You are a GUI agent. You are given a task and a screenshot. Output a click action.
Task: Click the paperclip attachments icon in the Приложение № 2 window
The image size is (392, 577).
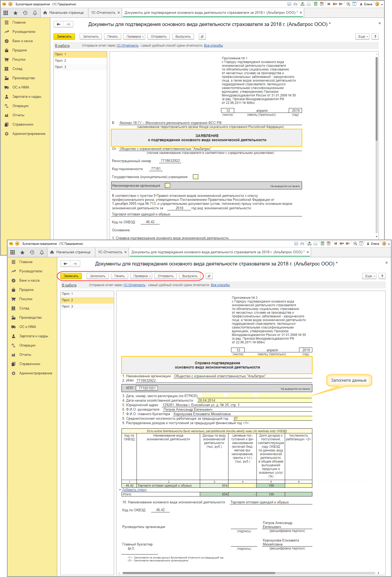[209, 276]
